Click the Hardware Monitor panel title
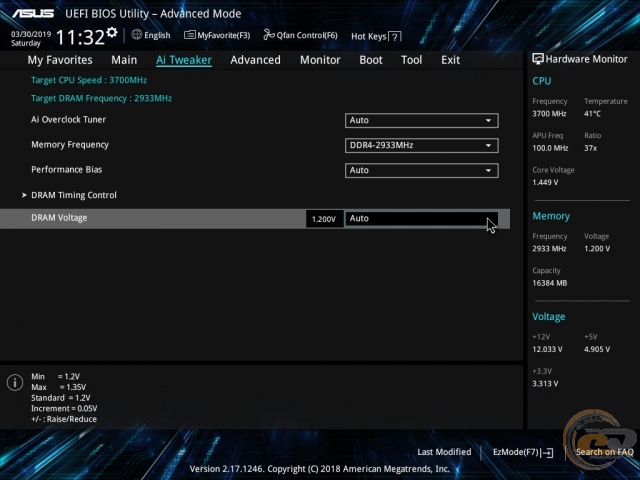The height and width of the screenshot is (480, 640). pos(586,59)
